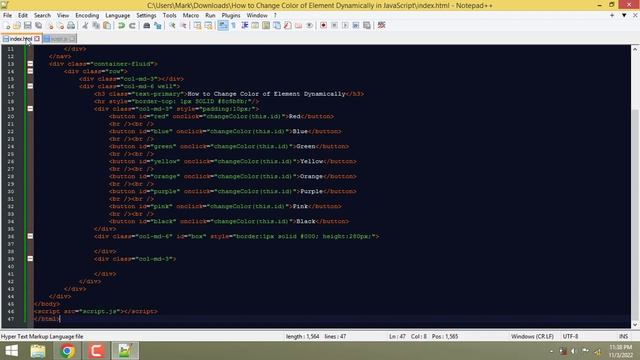The width and height of the screenshot is (640, 360).
Task: Open the Function List panel icon
Action: coord(288,25)
